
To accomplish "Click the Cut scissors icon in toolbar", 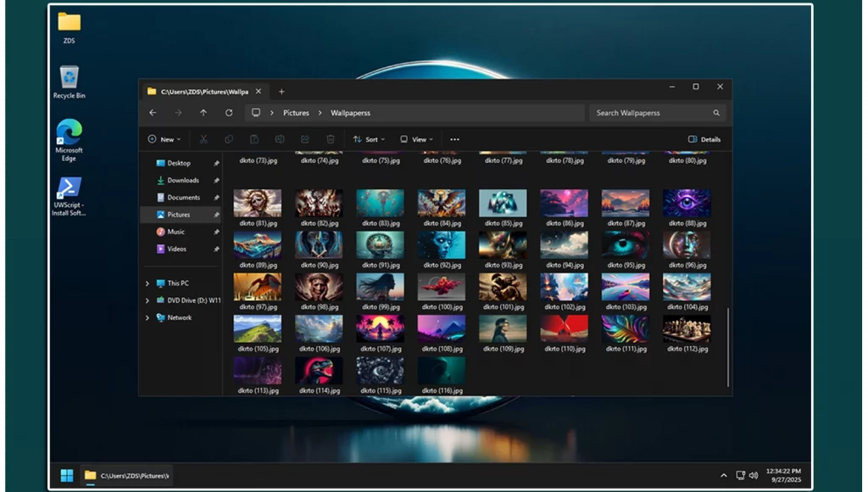I will (x=203, y=139).
